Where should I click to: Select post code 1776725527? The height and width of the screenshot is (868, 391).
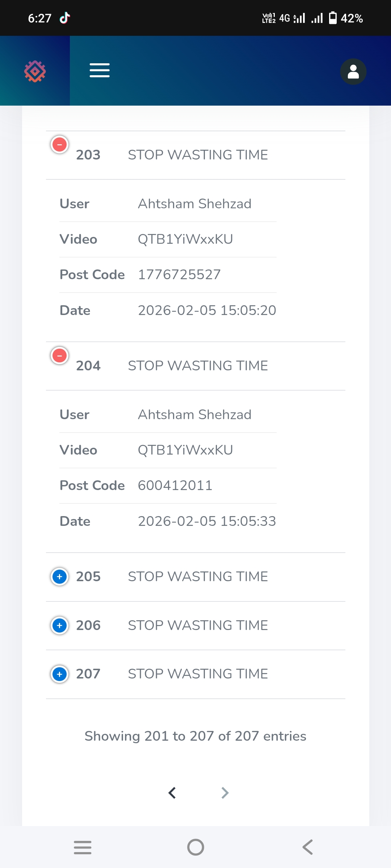pos(179,275)
